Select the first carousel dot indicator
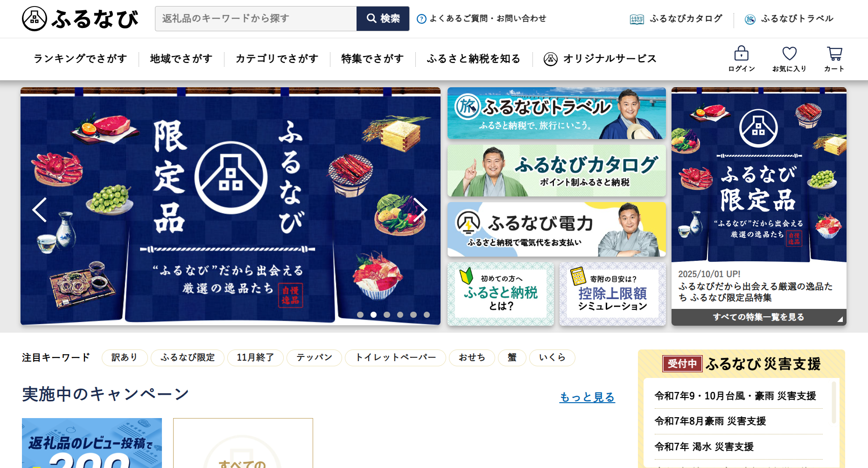 (x=360, y=315)
